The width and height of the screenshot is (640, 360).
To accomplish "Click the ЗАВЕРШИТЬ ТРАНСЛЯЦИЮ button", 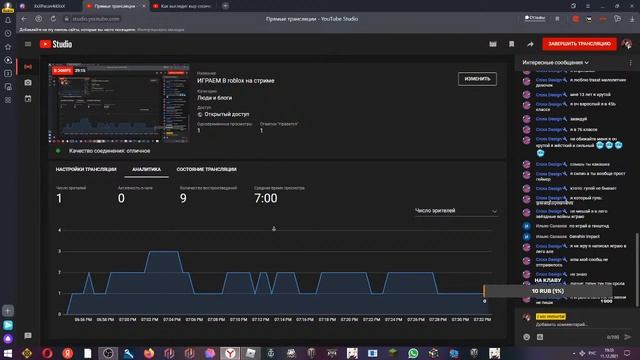I will 579,44.
